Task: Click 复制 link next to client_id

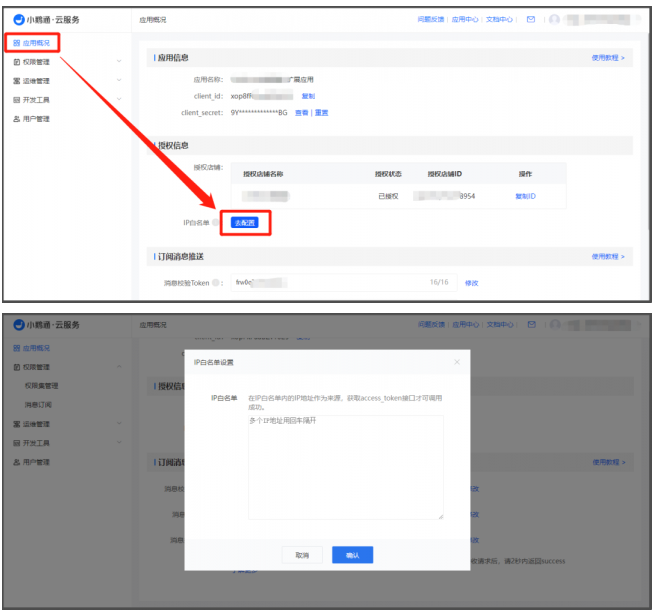Action: pyautogui.click(x=307, y=96)
